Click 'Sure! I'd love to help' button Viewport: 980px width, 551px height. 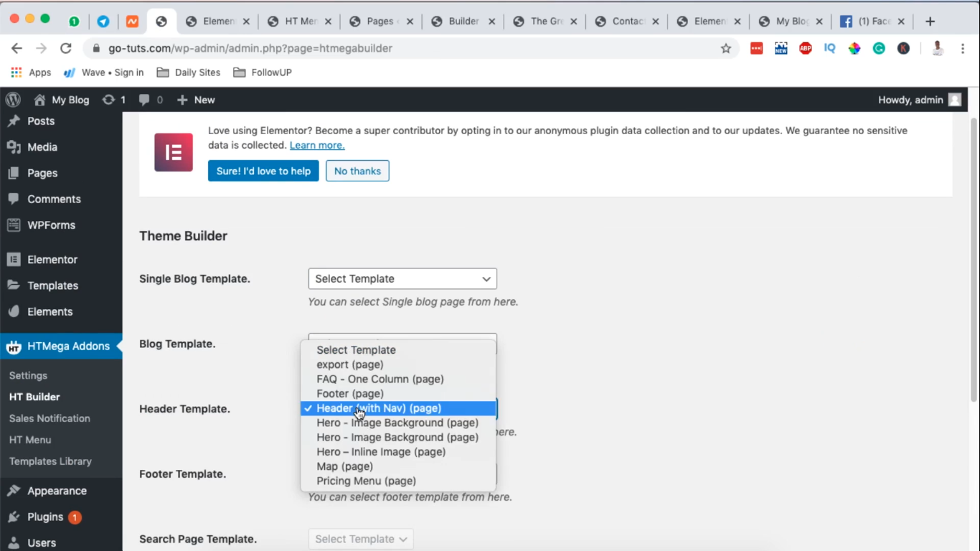[x=263, y=171]
